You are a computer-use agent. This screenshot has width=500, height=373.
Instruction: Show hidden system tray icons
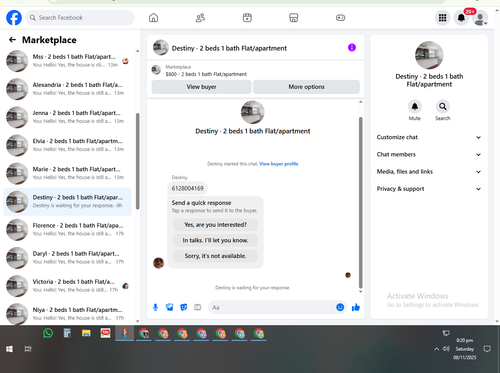coord(436,349)
